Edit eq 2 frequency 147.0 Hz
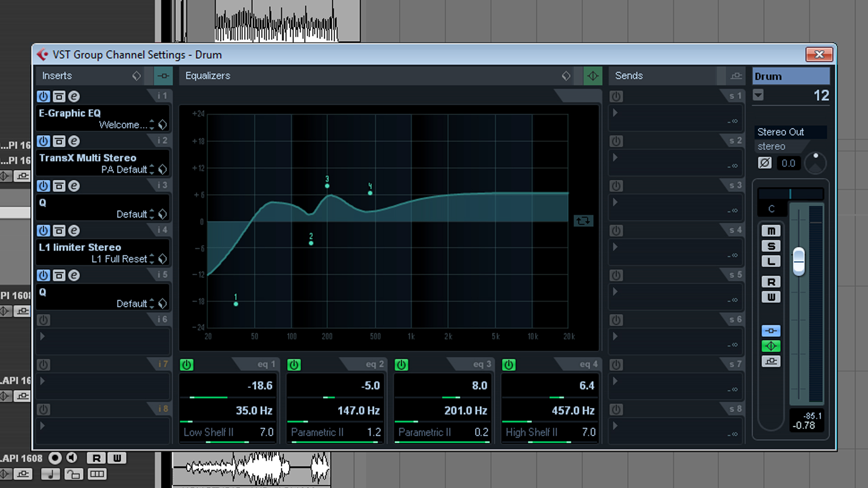This screenshot has width=868, height=488. click(x=359, y=411)
